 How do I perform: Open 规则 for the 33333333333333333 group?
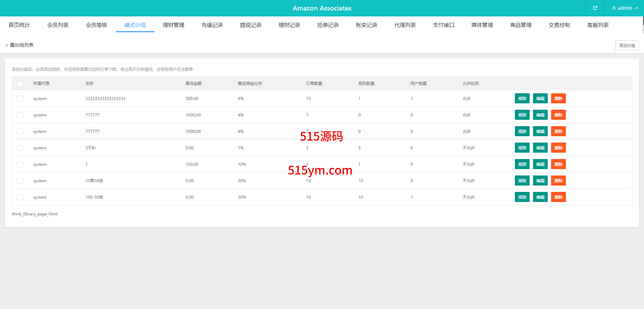tap(522, 99)
